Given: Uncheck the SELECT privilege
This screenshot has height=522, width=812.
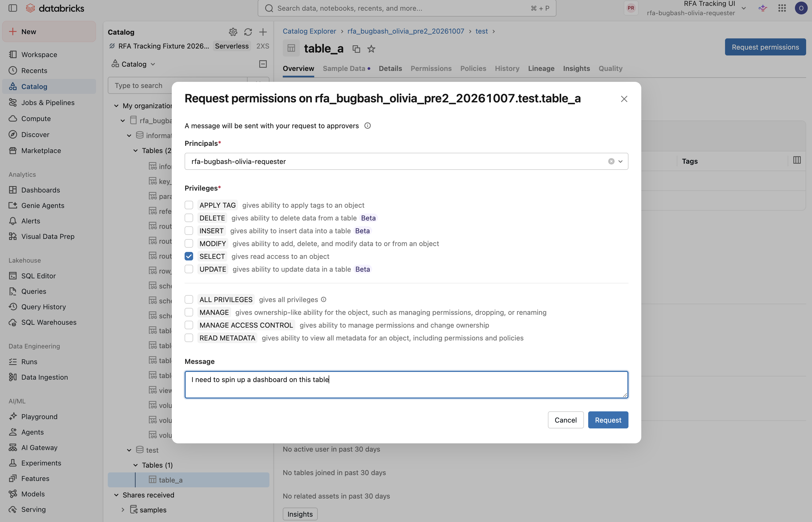Looking at the screenshot, I should point(189,256).
